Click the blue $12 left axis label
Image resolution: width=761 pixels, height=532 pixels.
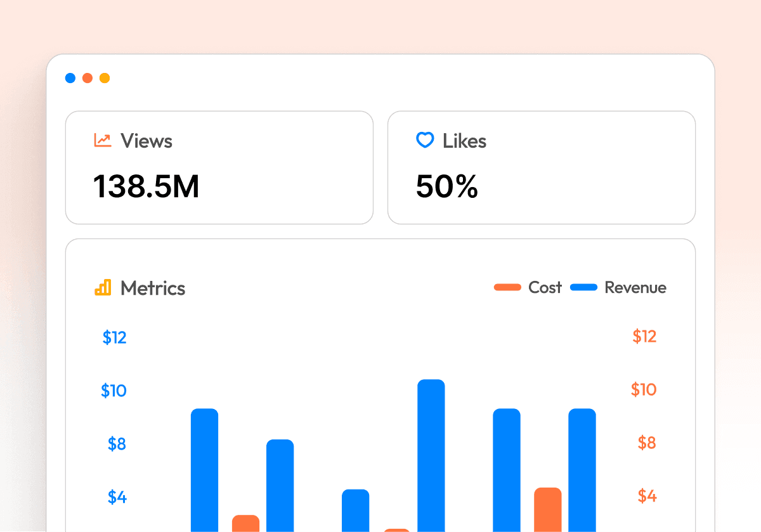(x=115, y=337)
